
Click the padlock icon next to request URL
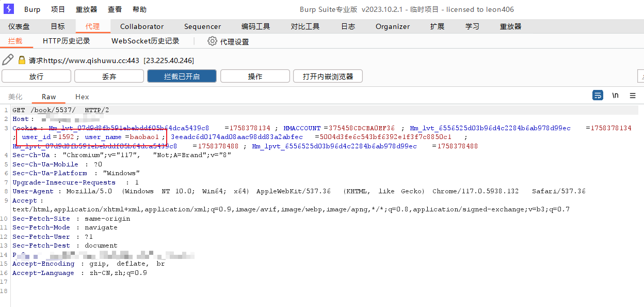[x=22, y=60]
